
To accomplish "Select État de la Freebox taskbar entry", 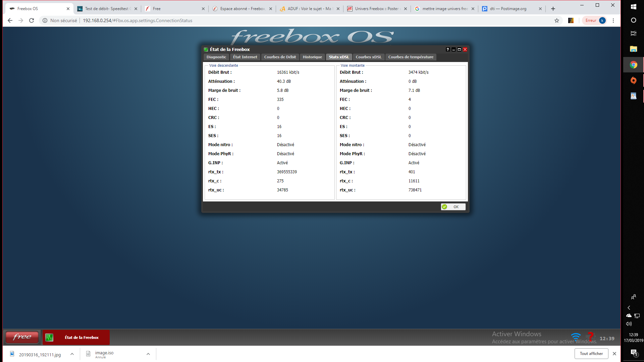I will pos(76,337).
